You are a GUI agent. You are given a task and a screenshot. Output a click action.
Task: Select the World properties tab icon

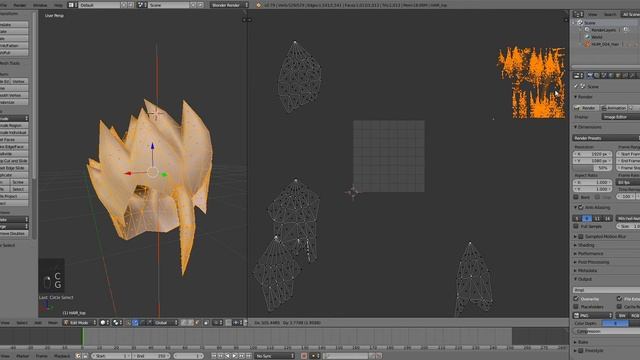pos(611,76)
